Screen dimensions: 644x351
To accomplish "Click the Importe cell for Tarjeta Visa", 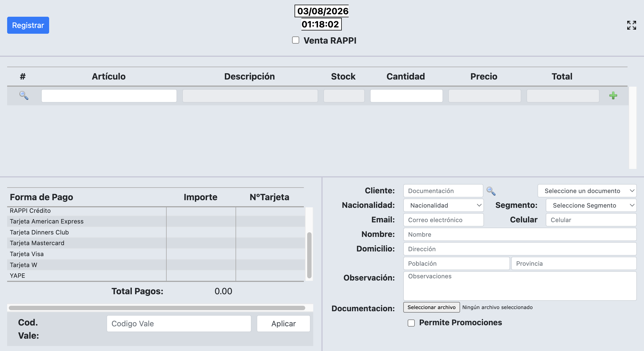I will (201, 254).
